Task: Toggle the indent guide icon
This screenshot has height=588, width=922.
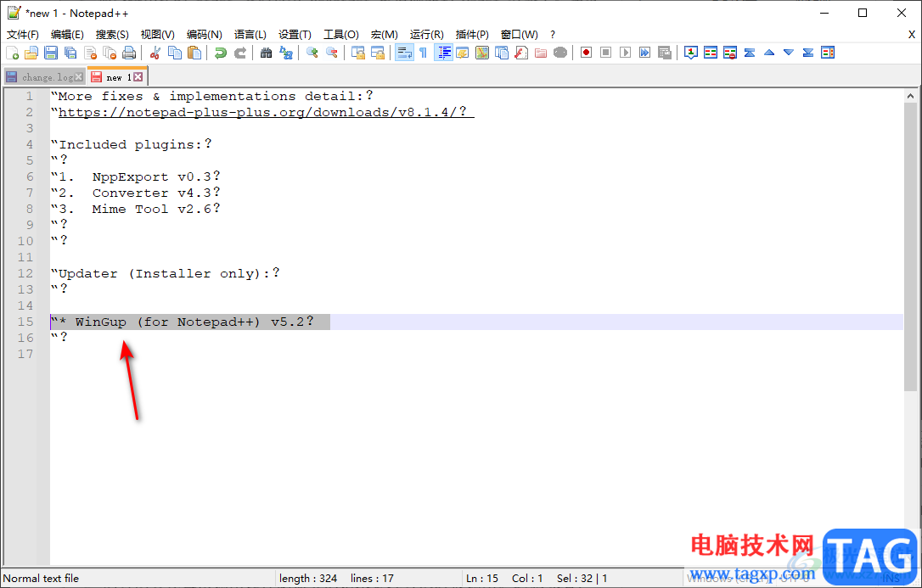Action: pyautogui.click(x=443, y=53)
